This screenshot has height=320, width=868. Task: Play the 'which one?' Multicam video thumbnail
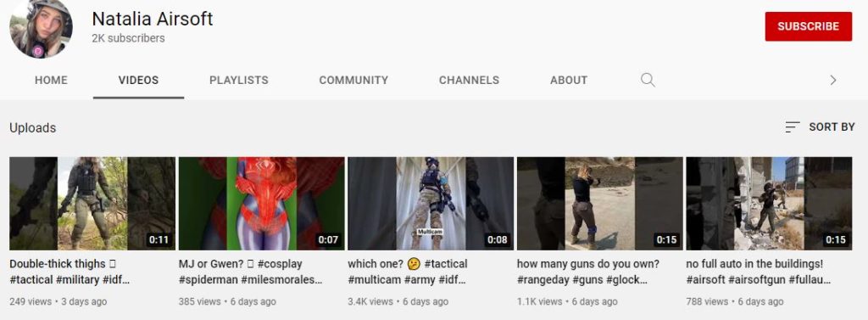tap(431, 204)
